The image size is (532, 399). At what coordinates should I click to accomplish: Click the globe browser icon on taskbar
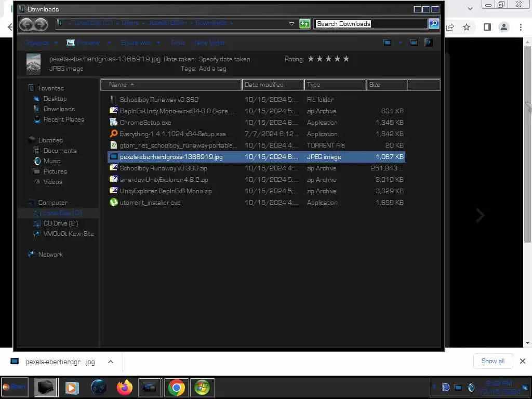98,387
